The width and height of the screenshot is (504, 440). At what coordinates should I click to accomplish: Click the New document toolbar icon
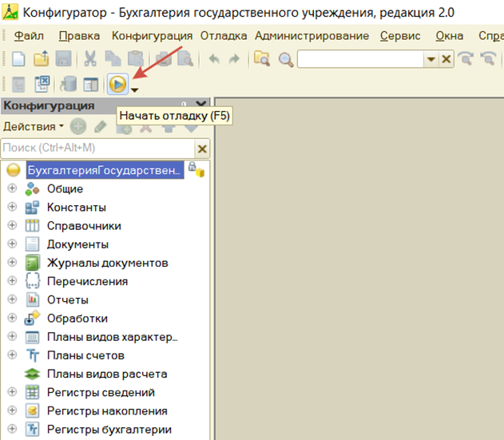18,59
